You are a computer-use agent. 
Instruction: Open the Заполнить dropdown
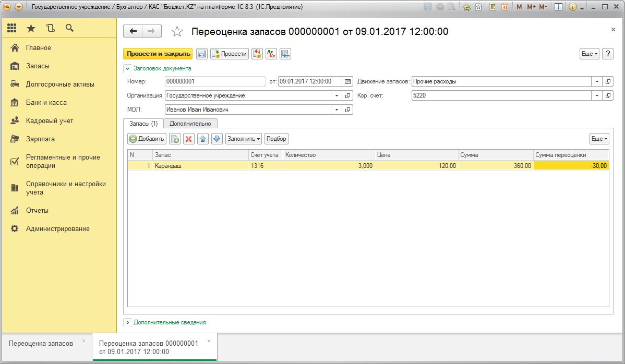[x=244, y=139]
